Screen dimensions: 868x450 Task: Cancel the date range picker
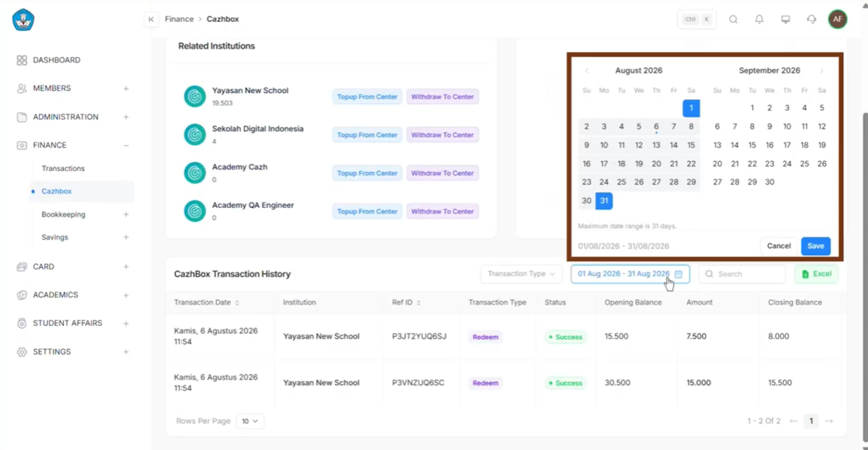click(x=779, y=246)
